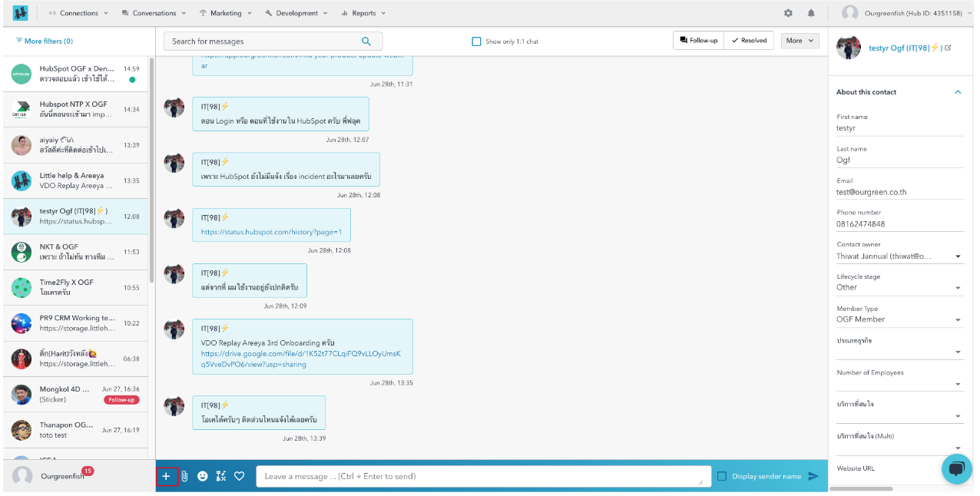980x496 pixels.
Task: Click the First name field with testyr
Action: [x=899, y=128]
